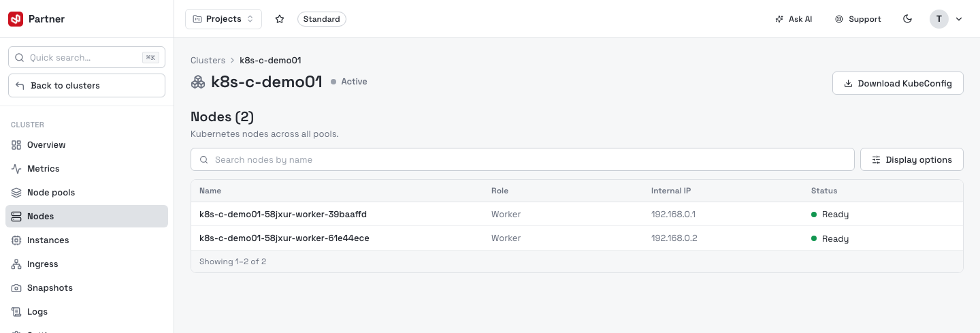Open Ingress in sidebar

(x=86, y=264)
